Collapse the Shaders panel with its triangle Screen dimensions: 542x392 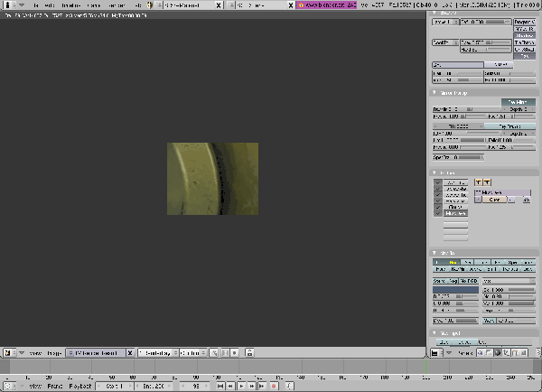click(x=435, y=13)
